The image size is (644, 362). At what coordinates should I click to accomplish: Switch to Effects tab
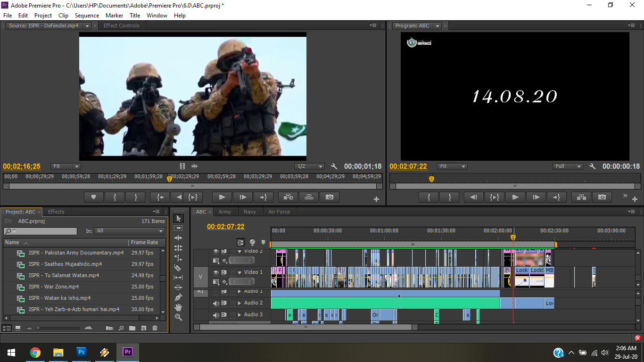click(56, 212)
